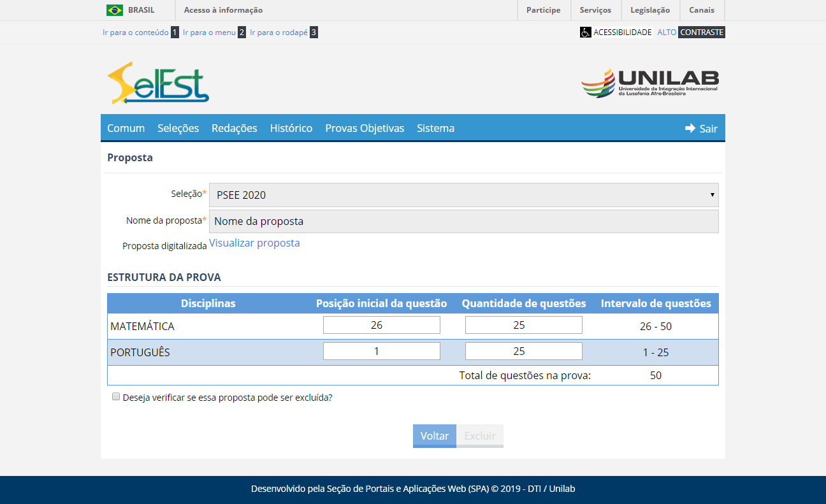Open the Histórico menu
The image size is (826, 504).
[x=291, y=128]
